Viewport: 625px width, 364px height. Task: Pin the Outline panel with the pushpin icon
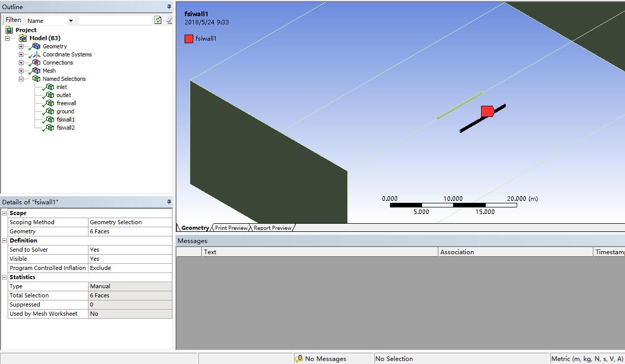(169, 7)
